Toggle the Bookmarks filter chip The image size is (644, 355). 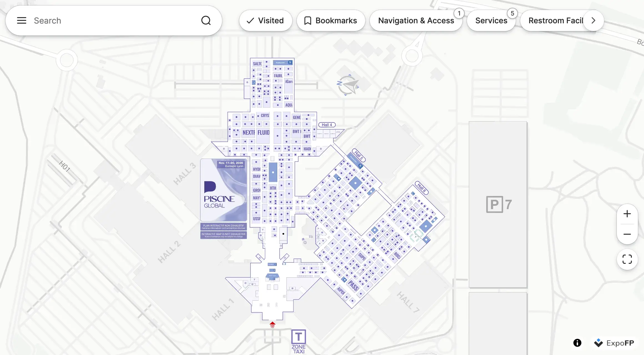(x=331, y=21)
